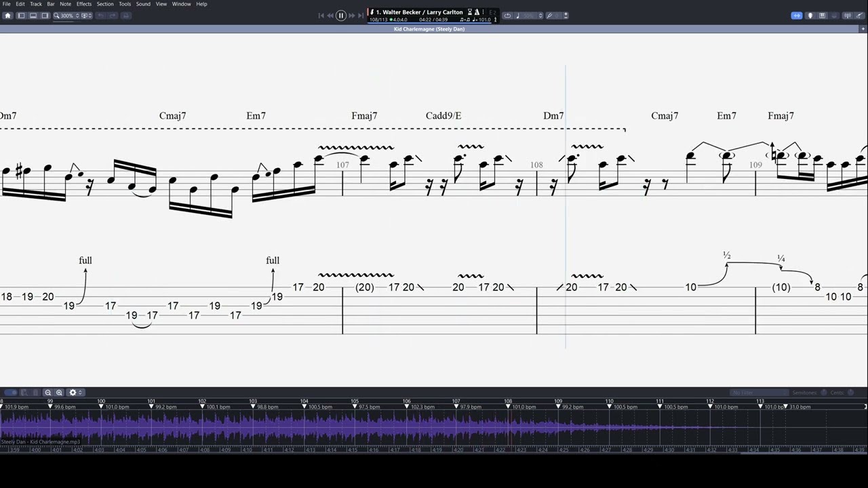Image resolution: width=868 pixels, height=488 pixels.
Task: Adjust the transpose plus/minus stepper
Action: pyautogui.click(x=566, y=16)
